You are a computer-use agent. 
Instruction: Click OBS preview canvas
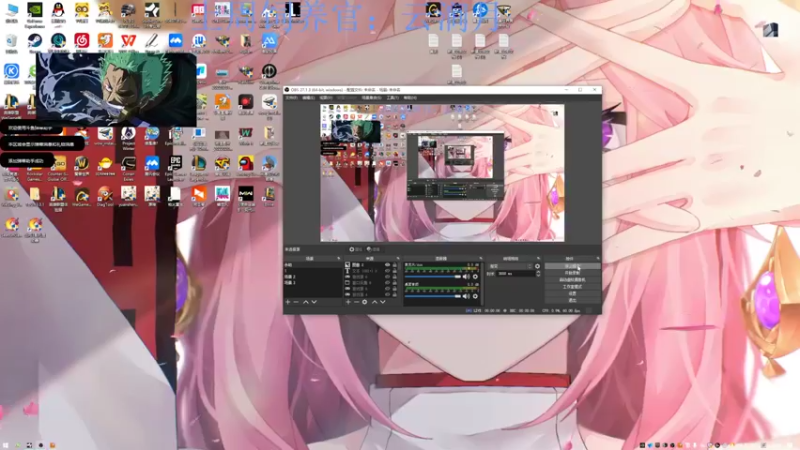(x=442, y=173)
